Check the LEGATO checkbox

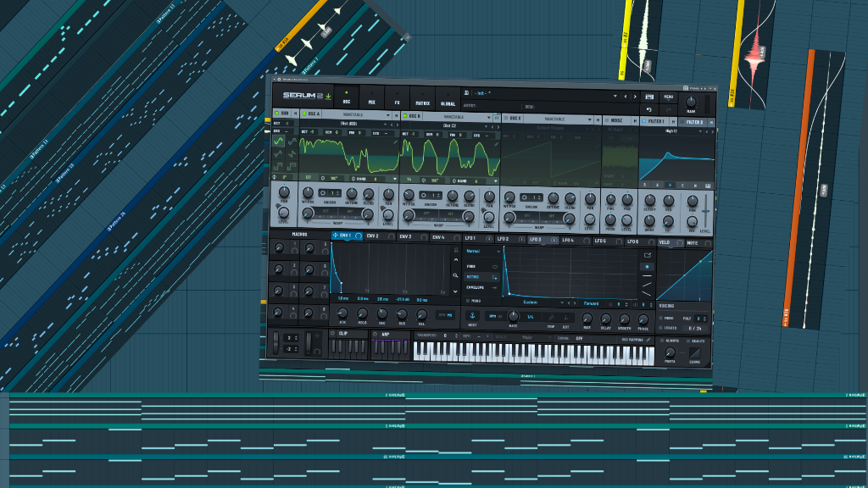(x=661, y=328)
